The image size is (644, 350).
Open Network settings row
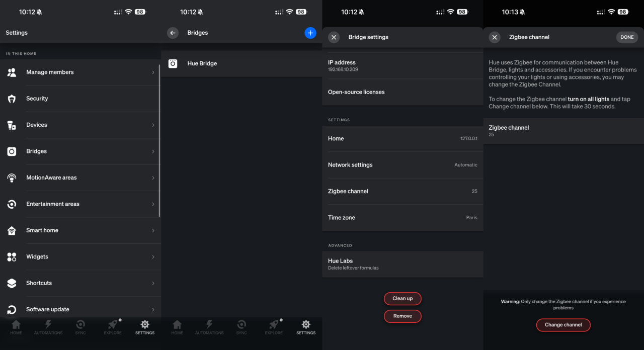[x=403, y=165]
